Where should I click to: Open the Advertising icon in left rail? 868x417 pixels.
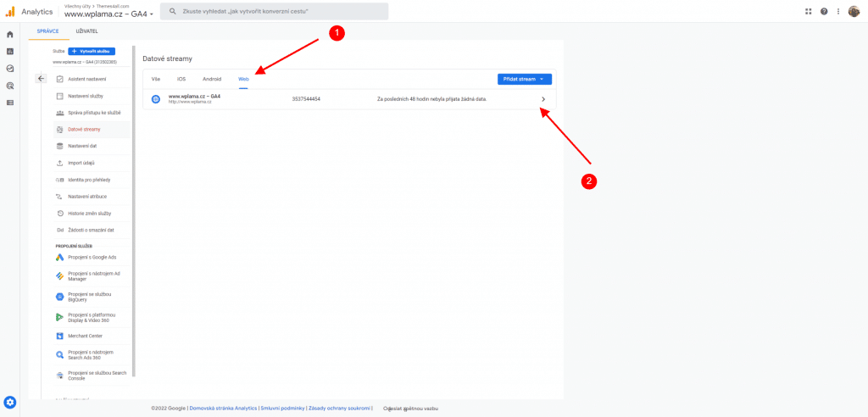click(9, 86)
